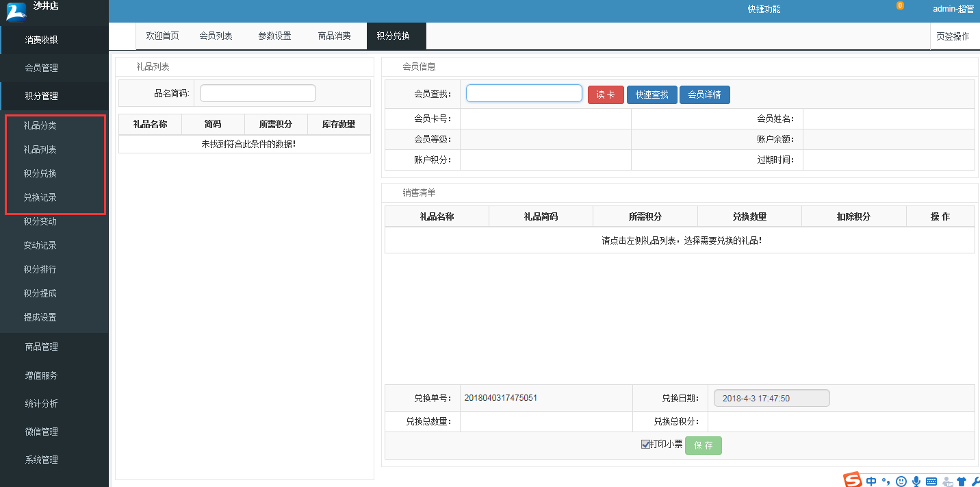Switch to the 会员列表 tab
980x487 pixels.
pyautogui.click(x=216, y=36)
